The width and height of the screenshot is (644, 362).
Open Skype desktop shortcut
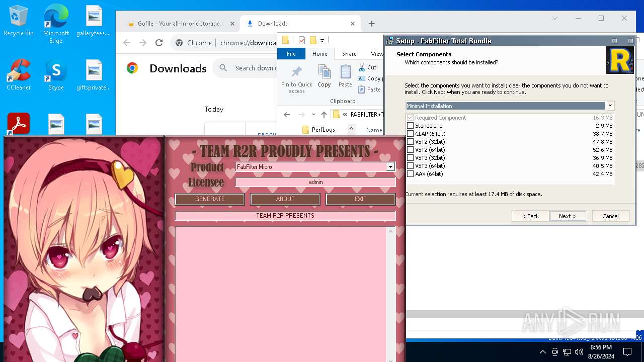coord(56,75)
